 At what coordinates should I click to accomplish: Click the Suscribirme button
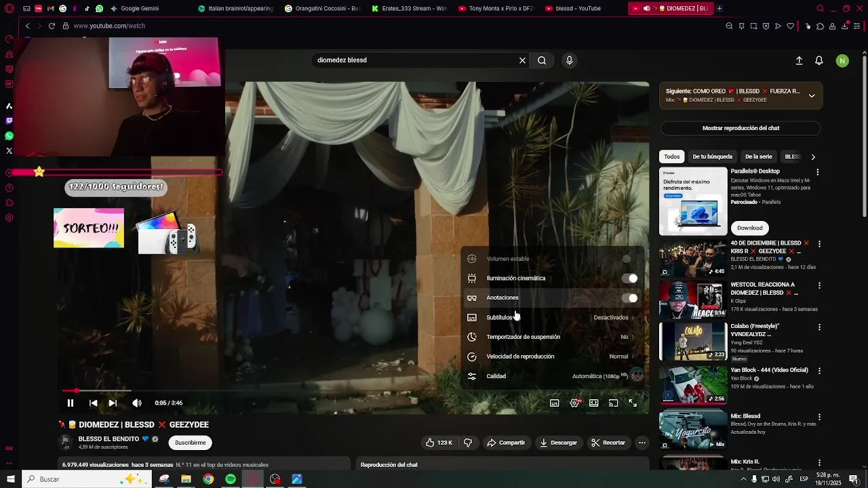tap(190, 443)
